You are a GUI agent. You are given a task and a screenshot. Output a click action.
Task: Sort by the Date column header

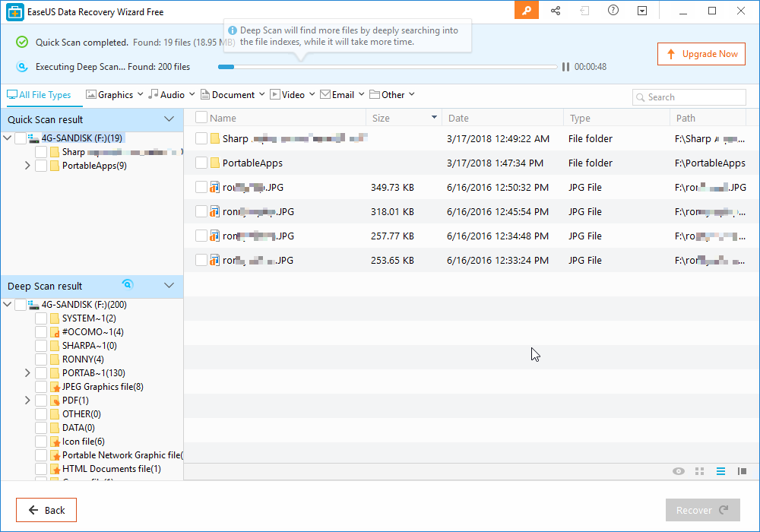point(458,119)
